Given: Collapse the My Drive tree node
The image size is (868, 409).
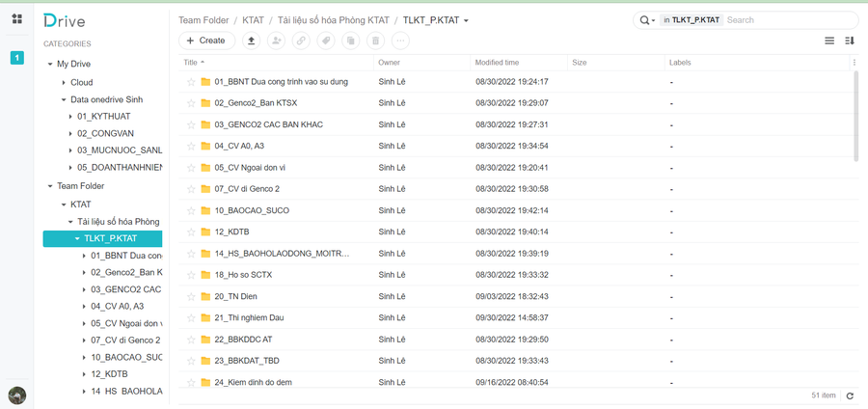Looking at the screenshot, I should pos(50,65).
